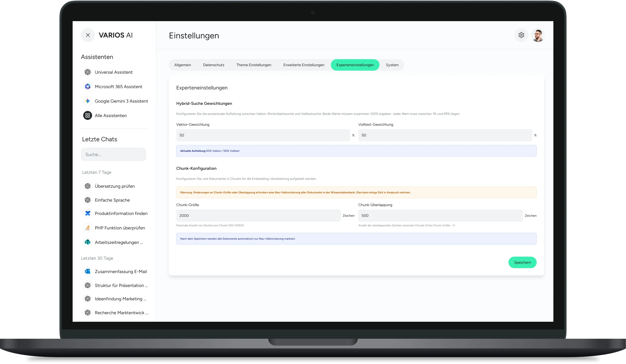This screenshot has width=626, height=364.
Task: Select the Google Gemini 3 Assistent icon
Action: [87, 101]
